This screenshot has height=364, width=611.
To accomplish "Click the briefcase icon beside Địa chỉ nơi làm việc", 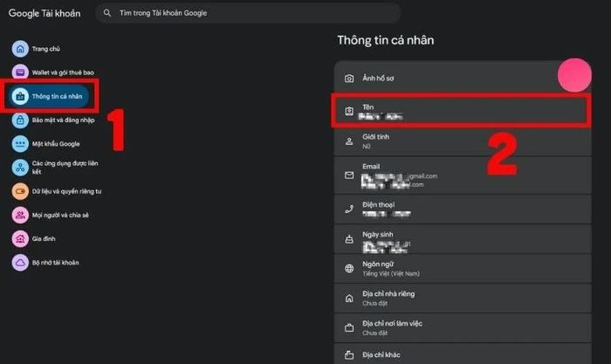I will 349,327.
